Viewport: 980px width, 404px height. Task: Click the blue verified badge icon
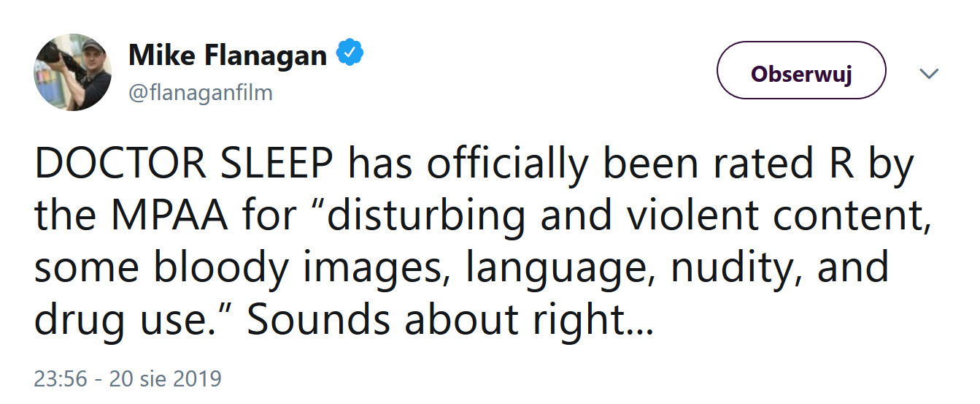[350, 53]
